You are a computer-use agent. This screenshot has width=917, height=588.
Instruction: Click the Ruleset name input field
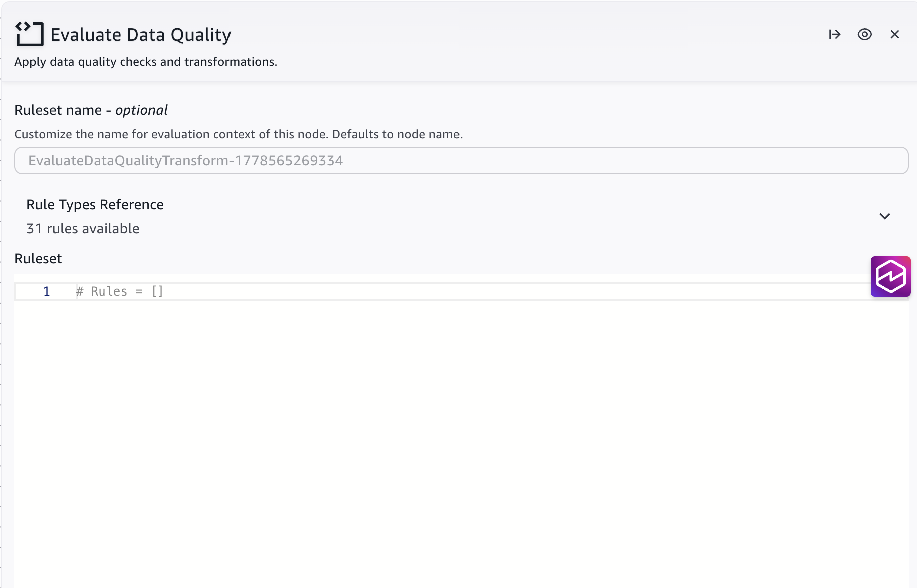[461, 161]
